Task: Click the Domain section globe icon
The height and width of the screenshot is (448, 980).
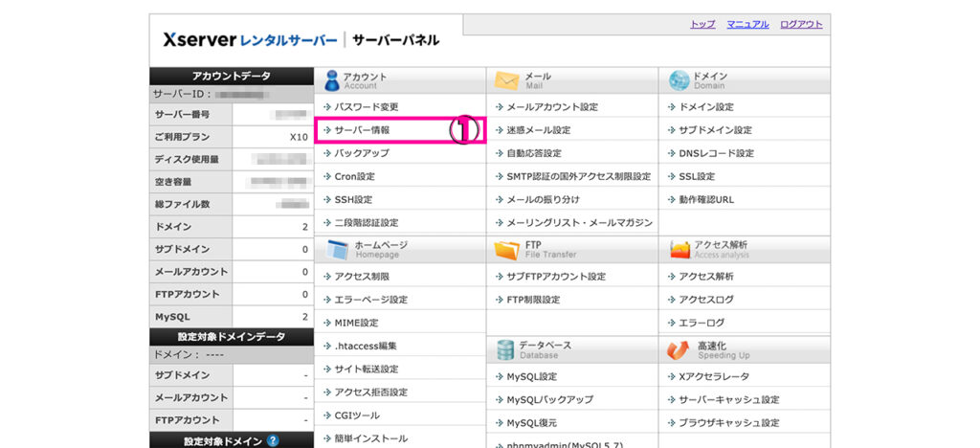Action: [x=679, y=80]
